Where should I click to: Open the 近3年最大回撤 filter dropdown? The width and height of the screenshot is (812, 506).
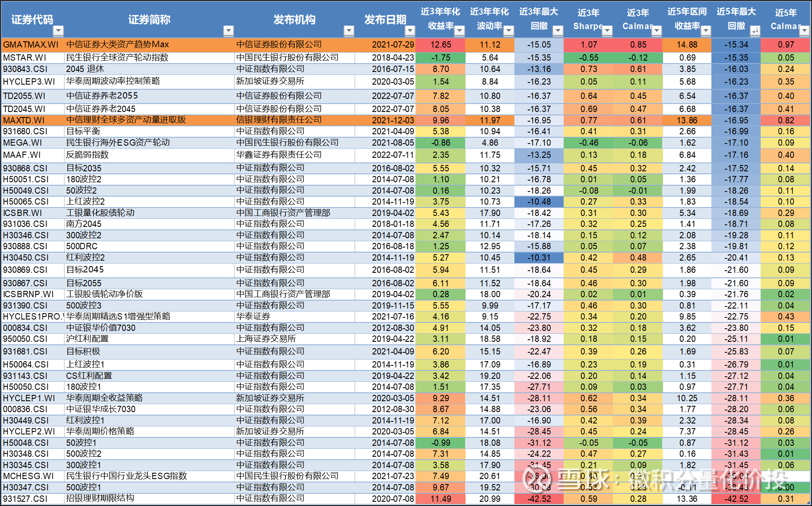(x=558, y=31)
